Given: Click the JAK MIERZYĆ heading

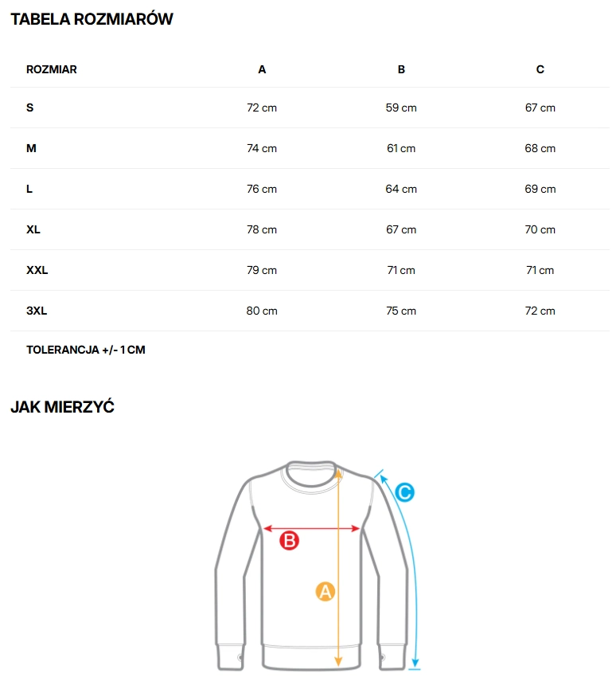Looking at the screenshot, I should pos(63,407).
